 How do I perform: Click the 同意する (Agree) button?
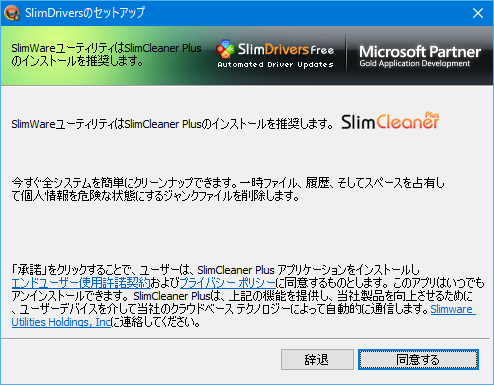[x=418, y=359]
